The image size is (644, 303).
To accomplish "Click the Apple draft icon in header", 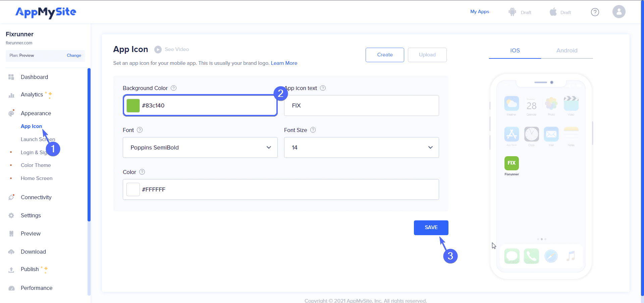I will pyautogui.click(x=553, y=12).
